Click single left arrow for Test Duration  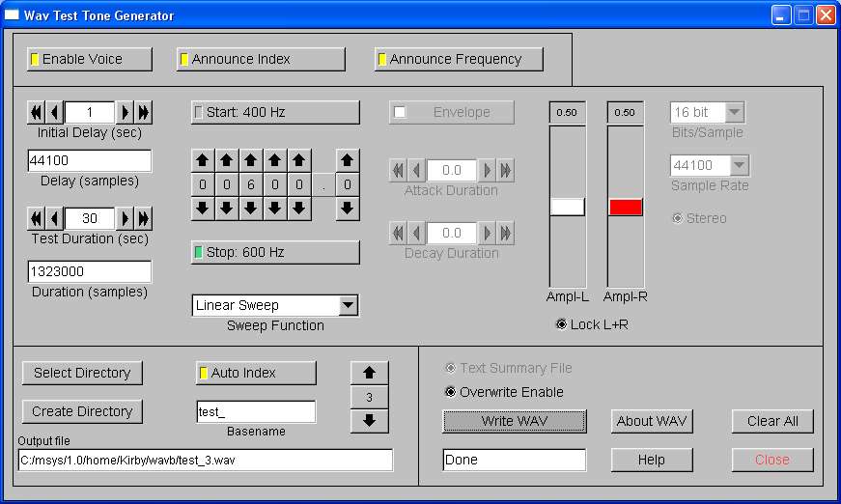55,218
